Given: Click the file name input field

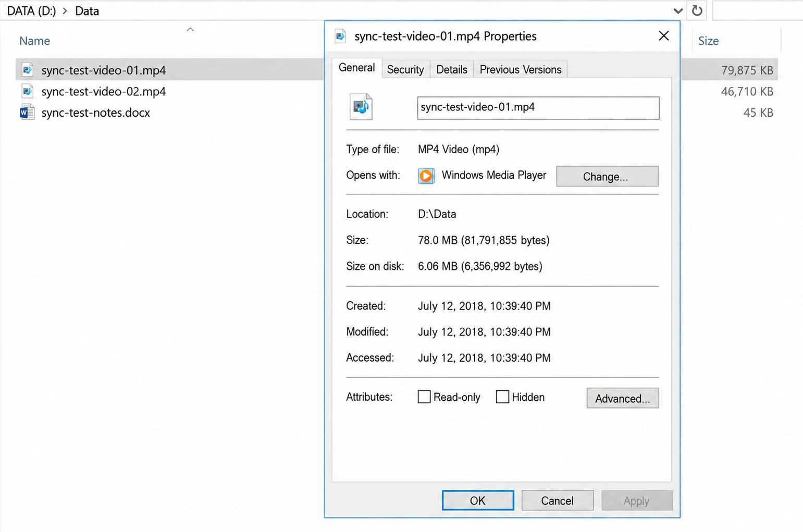Looking at the screenshot, I should click(538, 108).
